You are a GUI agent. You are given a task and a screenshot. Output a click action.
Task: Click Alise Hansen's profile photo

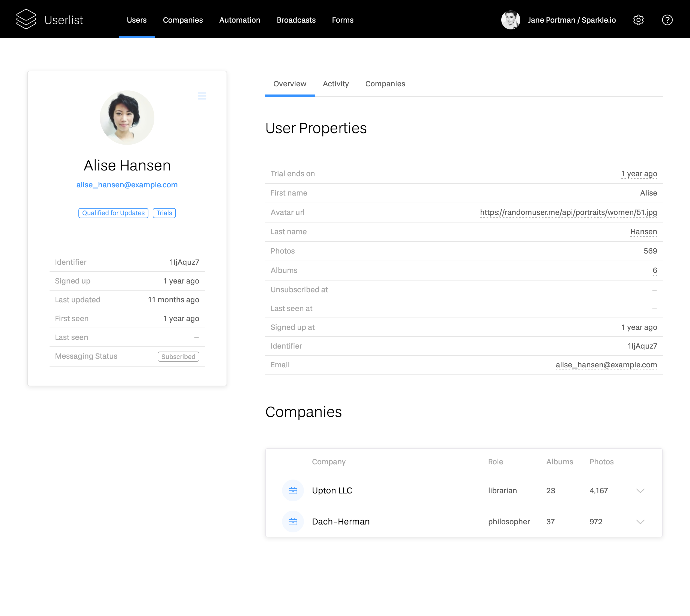(x=127, y=117)
